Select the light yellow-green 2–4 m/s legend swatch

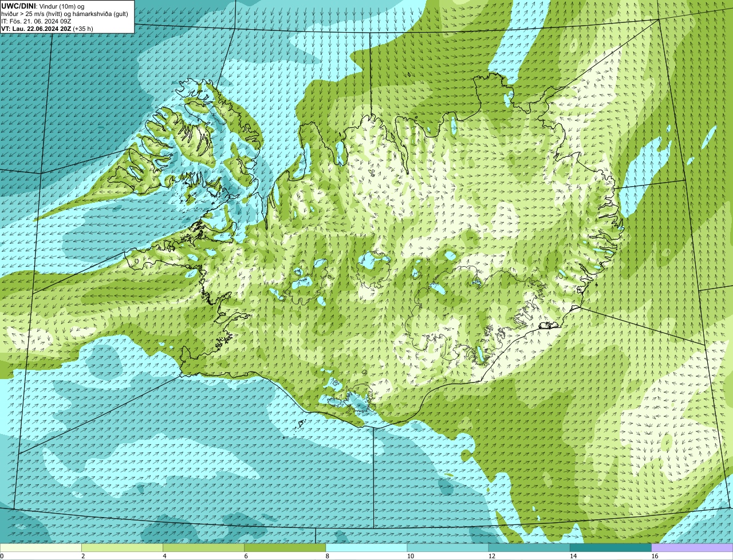click(122, 548)
